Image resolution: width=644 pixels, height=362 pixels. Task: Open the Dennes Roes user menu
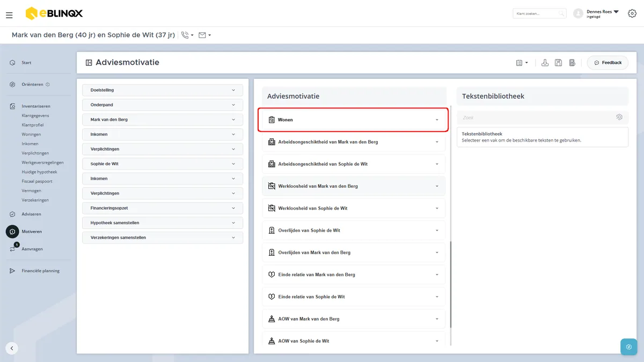(x=596, y=13)
